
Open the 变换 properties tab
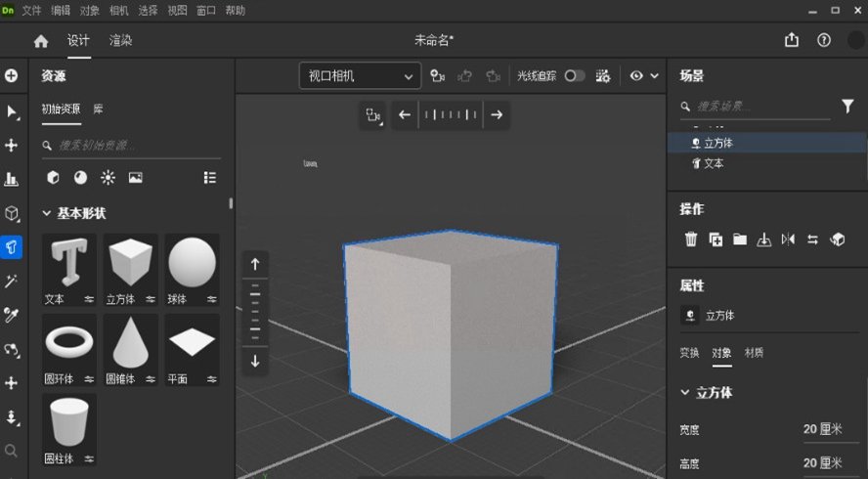pyautogui.click(x=690, y=353)
